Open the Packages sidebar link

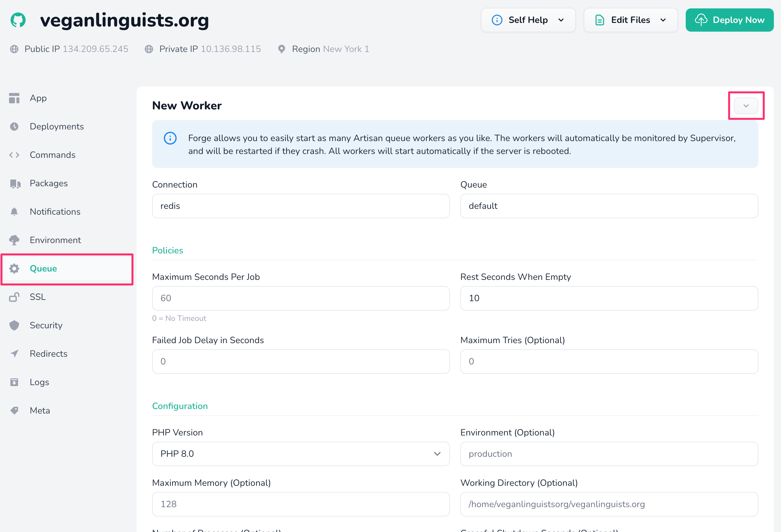(49, 183)
